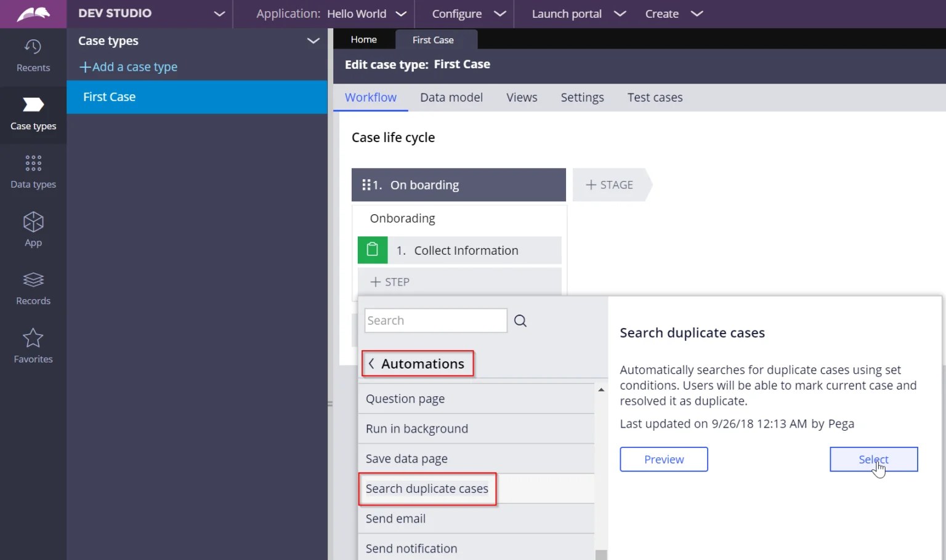
Task: Click the Pega logo icon
Action: coord(33,14)
